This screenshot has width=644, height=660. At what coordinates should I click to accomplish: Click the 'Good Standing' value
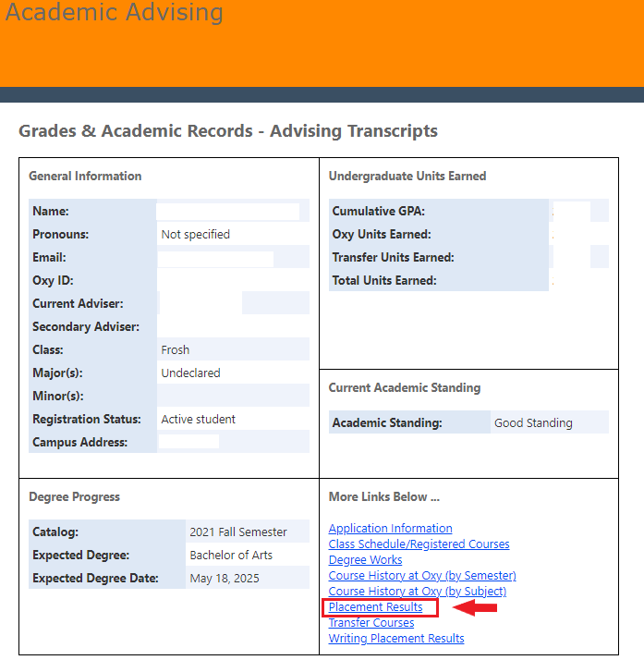click(533, 423)
